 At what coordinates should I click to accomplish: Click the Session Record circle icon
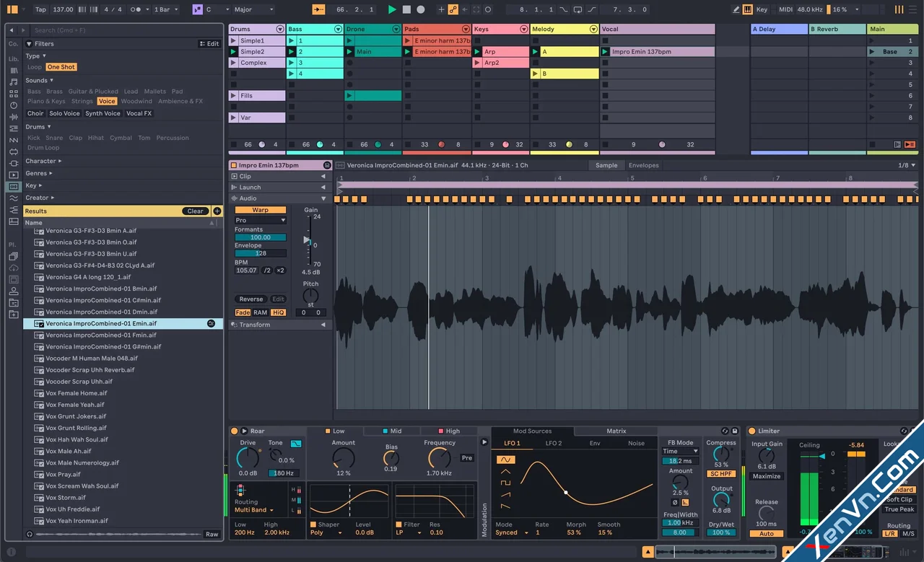(489, 9)
